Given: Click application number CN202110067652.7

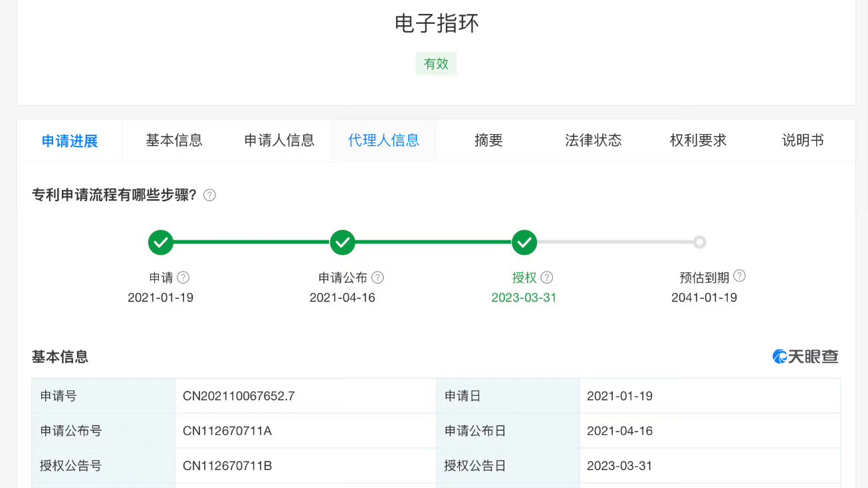Looking at the screenshot, I should [x=239, y=396].
